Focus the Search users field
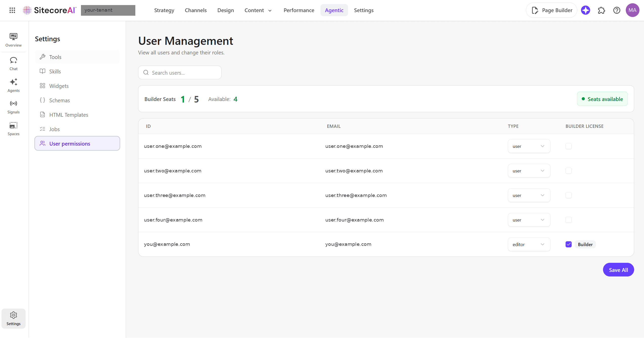The image size is (644, 338). coord(180,73)
